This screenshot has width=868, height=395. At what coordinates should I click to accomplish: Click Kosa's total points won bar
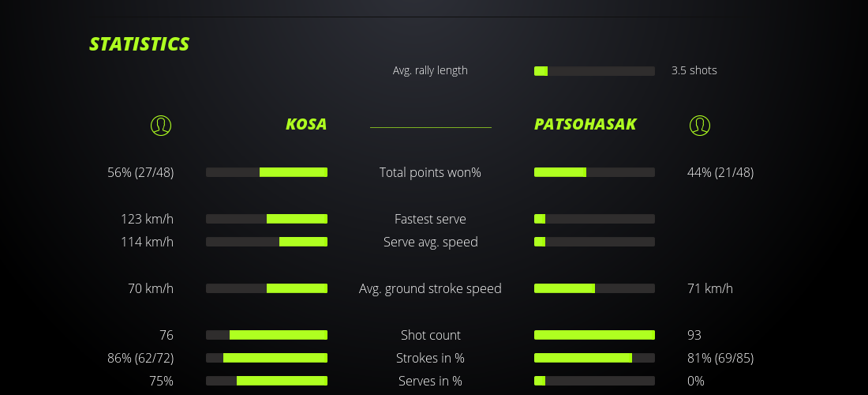[267, 172]
